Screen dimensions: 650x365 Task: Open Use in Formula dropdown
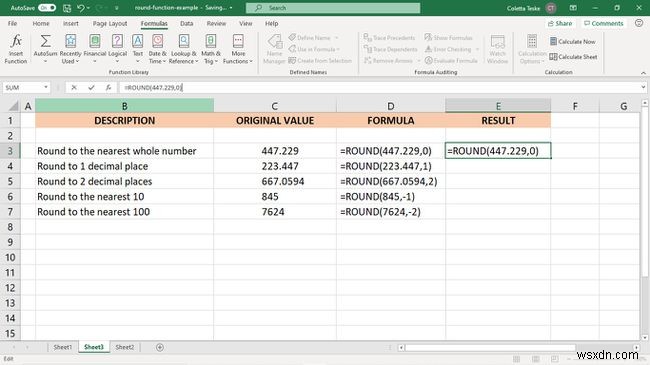point(314,49)
